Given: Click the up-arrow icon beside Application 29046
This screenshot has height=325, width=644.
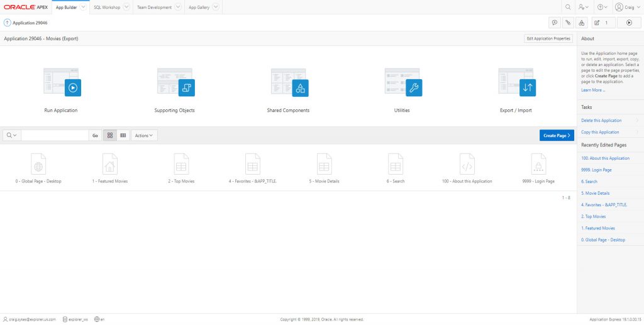Looking at the screenshot, I should pos(7,23).
